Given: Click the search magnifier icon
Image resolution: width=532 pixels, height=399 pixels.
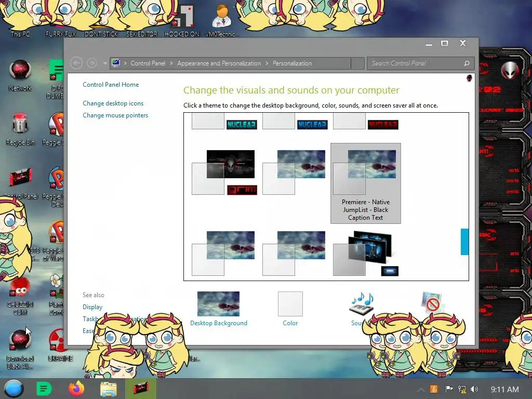Looking at the screenshot, I should click(467, 63).
